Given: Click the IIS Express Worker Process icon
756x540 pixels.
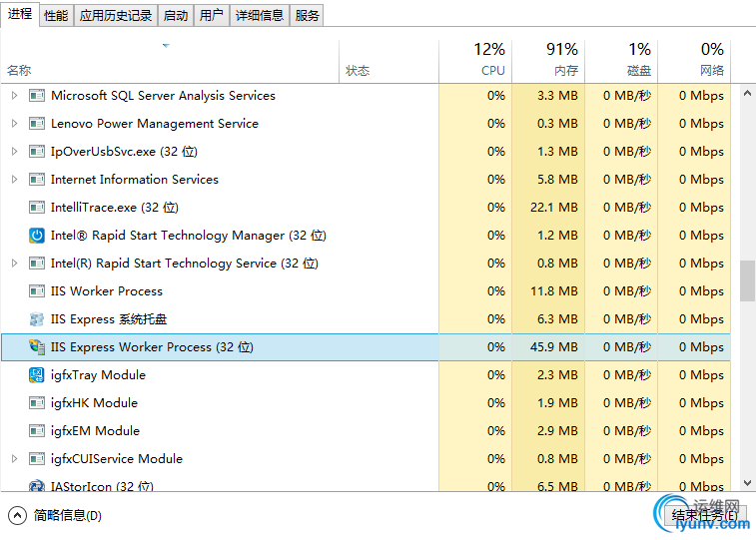Looking at the screenshot, I should point(37,347).
